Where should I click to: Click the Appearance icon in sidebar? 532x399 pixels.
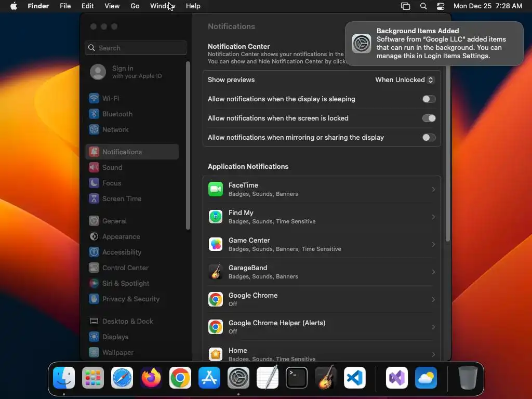point(94,236)
